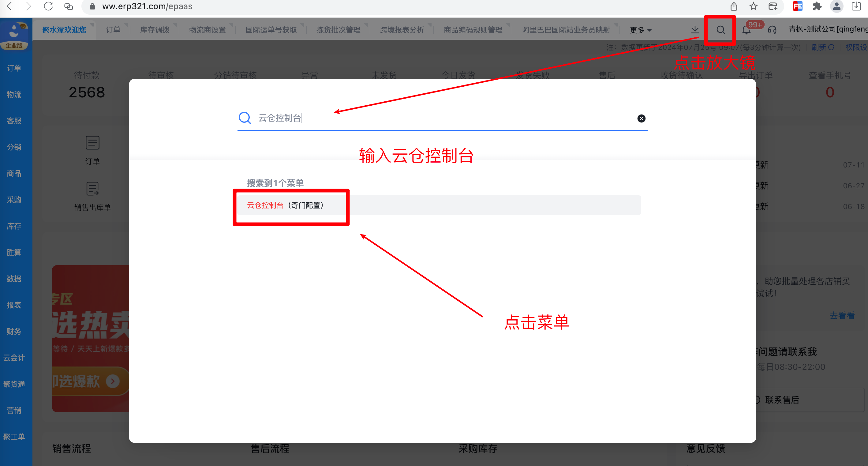The height and width of the screenshot is (466, 868).
Task: Open search result 云仓控制台（奇门配置）
Action: pyautogui.click(x=439, y=205)
